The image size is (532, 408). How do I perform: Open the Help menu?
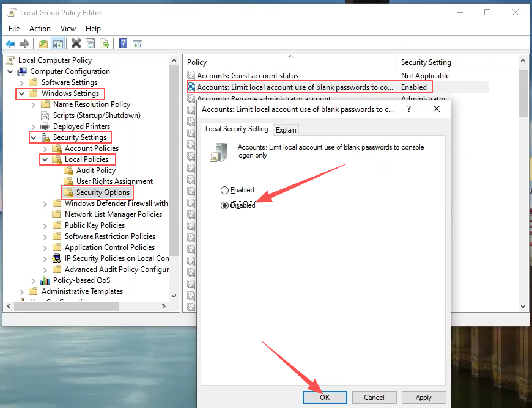[93, 29]
